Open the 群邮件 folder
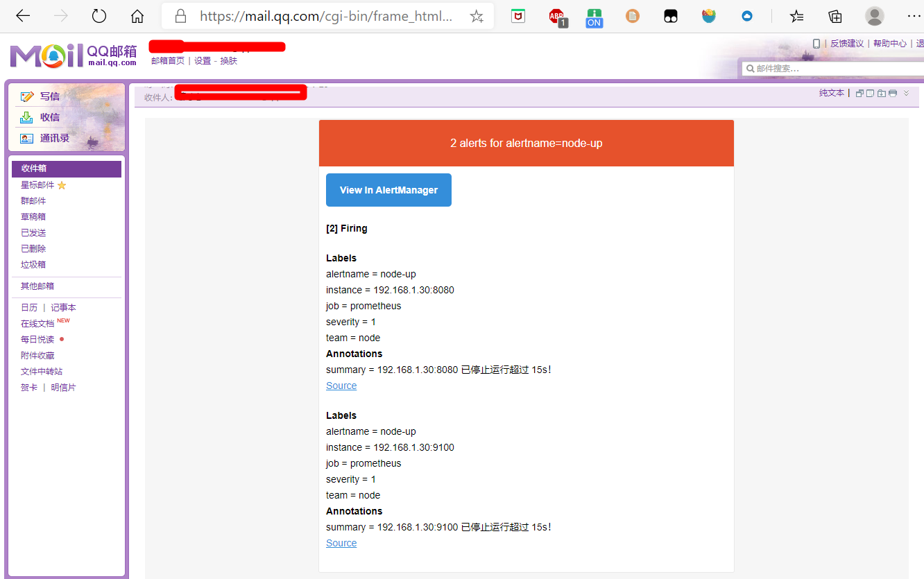Screen dimensions: 924x579 (x=33, y=201)
